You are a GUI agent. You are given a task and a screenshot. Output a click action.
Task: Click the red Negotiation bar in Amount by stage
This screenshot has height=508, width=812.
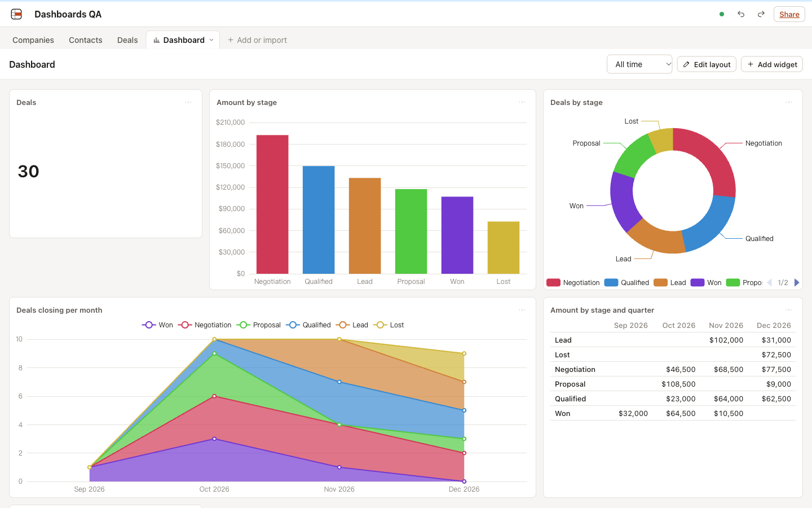coord(272,204)
